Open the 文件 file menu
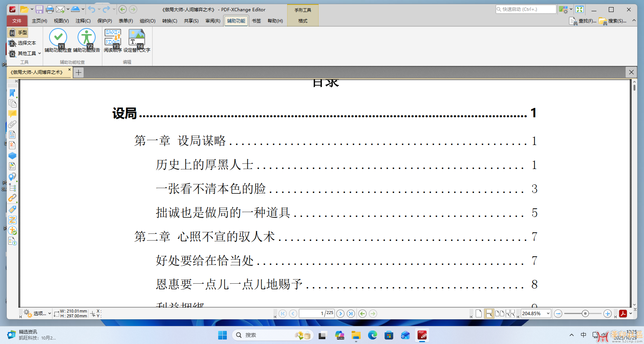The width and height of the screenshot is (644, 344). [17, 21]
